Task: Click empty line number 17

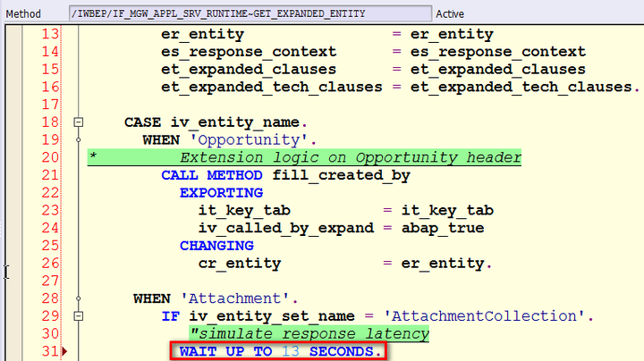Action: pos(50,105)
